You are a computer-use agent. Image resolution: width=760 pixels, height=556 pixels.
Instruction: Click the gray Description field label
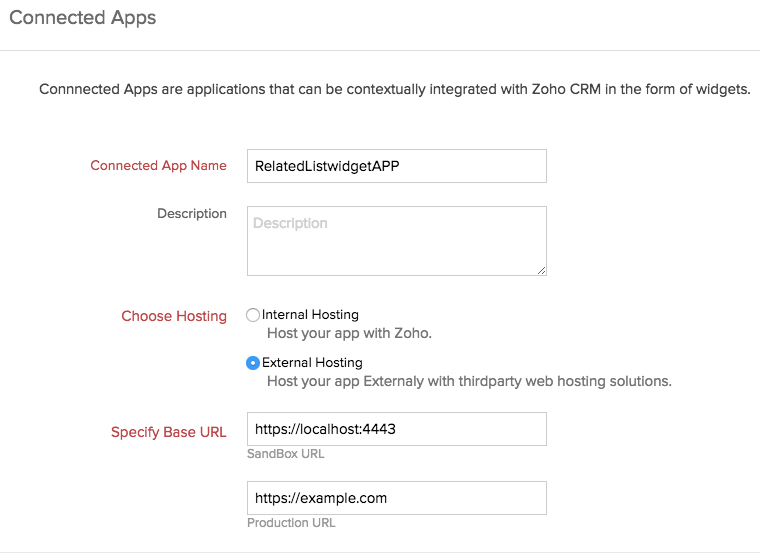coord(191,214)
